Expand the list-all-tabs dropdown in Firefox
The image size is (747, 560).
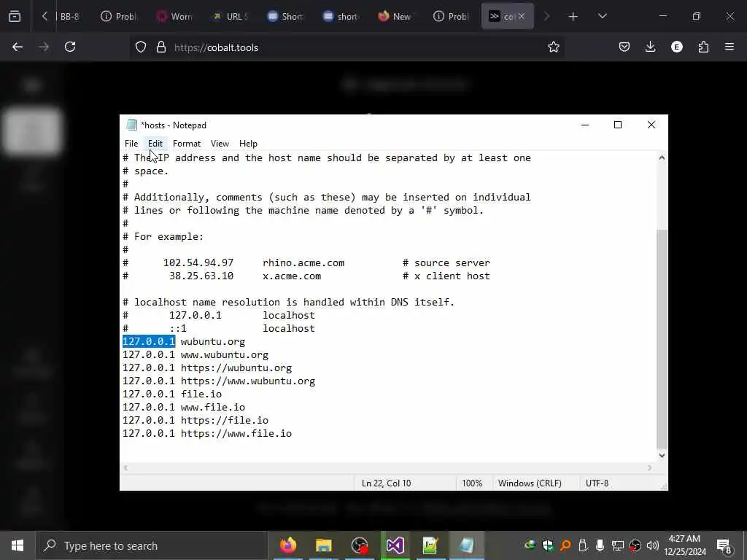pyautogui.click(x=602, y=16)
